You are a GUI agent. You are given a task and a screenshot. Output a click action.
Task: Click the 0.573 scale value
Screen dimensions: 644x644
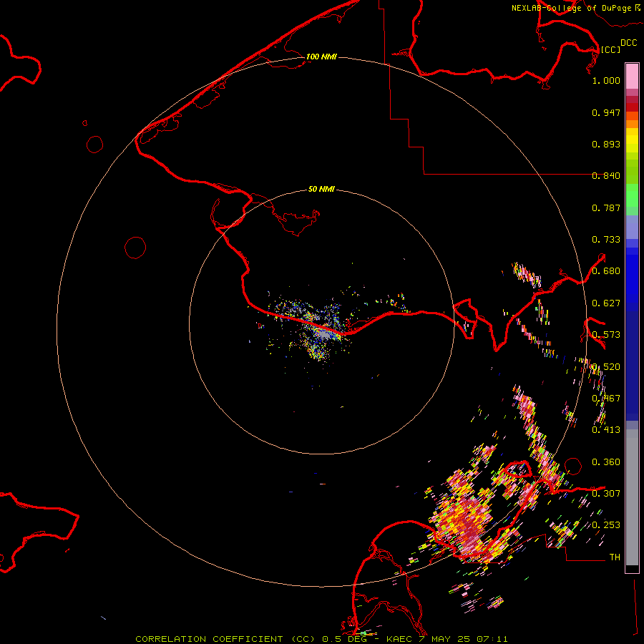tap(606, 335)
